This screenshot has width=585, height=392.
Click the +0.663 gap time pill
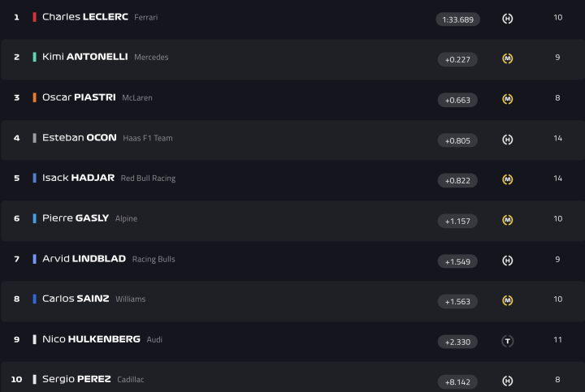pos(457,100)
